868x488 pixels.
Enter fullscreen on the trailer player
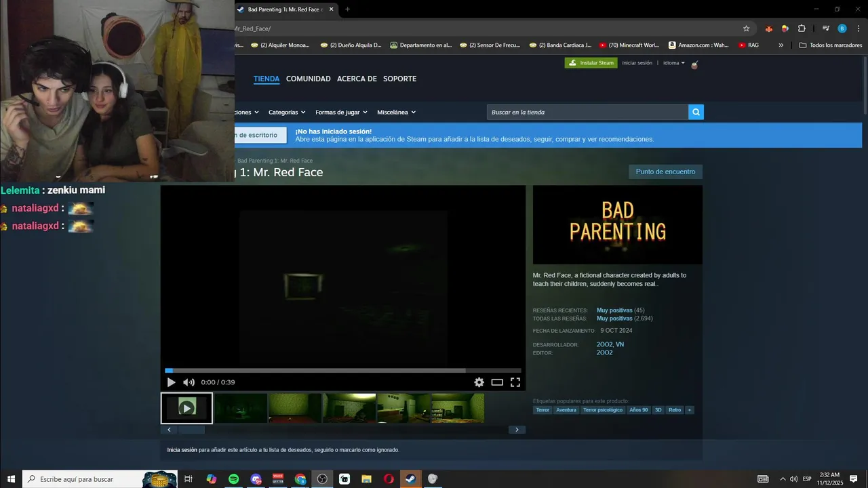515,382
